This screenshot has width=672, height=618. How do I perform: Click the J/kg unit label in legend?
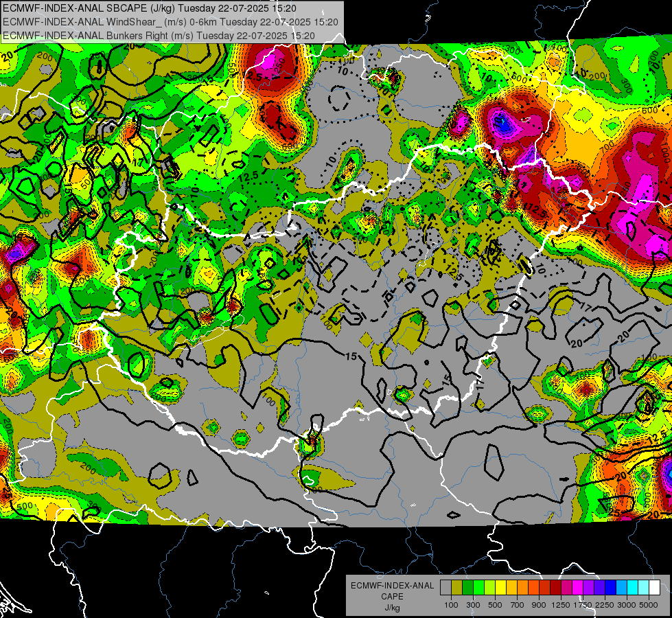point(392,608)
